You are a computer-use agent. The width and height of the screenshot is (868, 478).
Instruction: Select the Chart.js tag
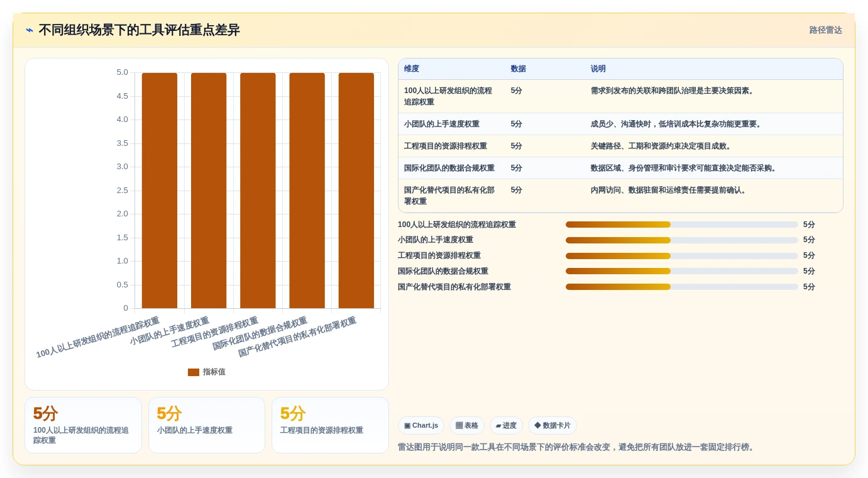coord(421,426)
